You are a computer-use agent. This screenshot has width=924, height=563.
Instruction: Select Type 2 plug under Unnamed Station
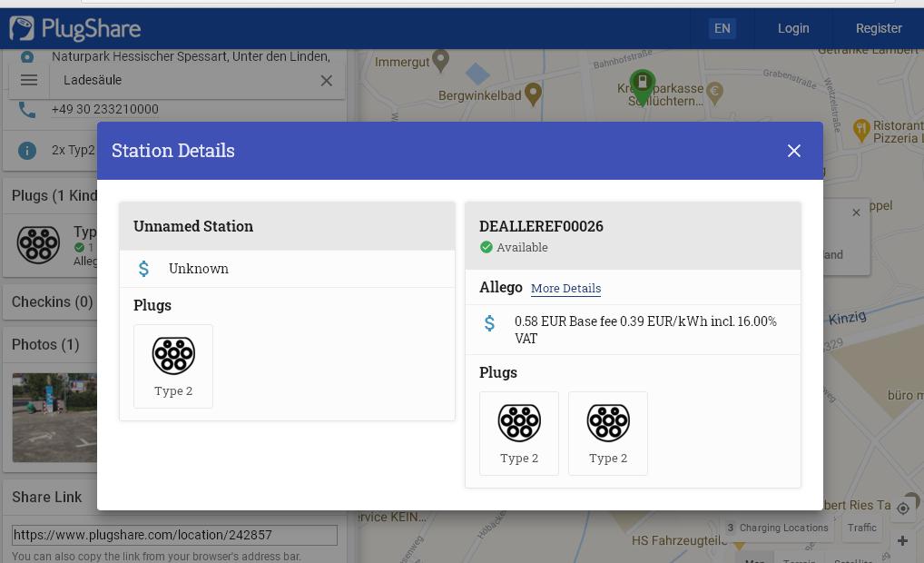coord(173,366)
